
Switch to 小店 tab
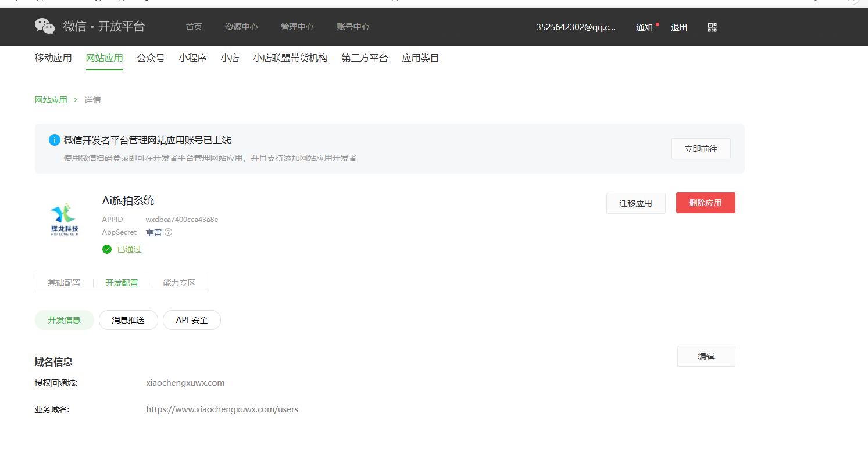coord(230,58)
